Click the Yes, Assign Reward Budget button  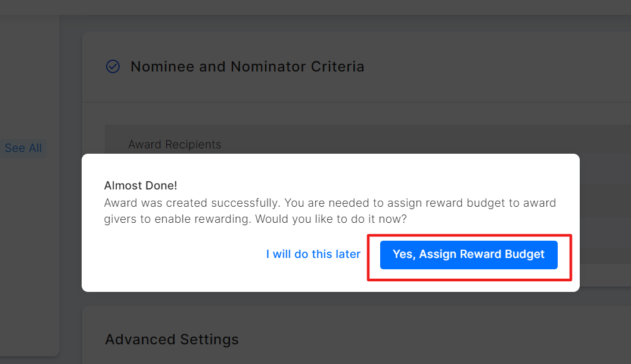point(468,254)
